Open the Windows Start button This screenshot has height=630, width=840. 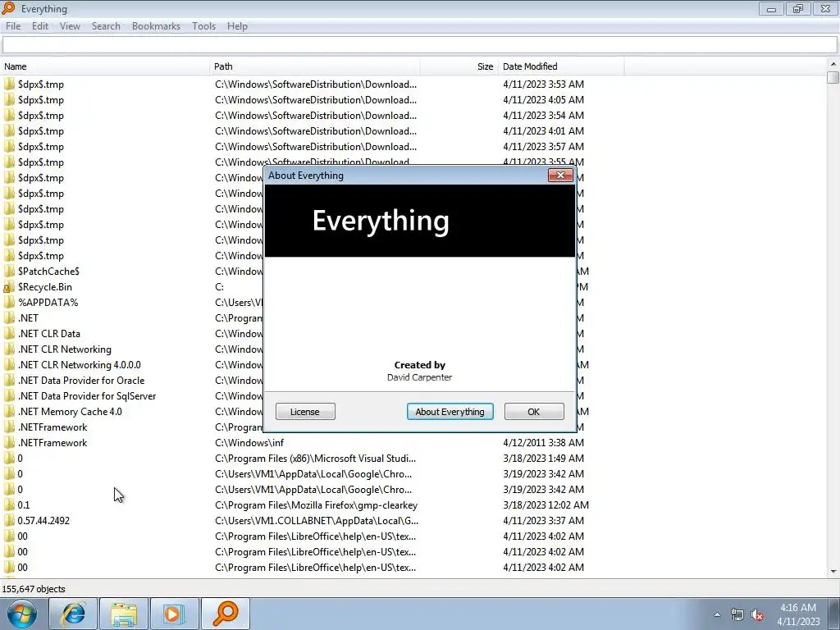point(21,614)
